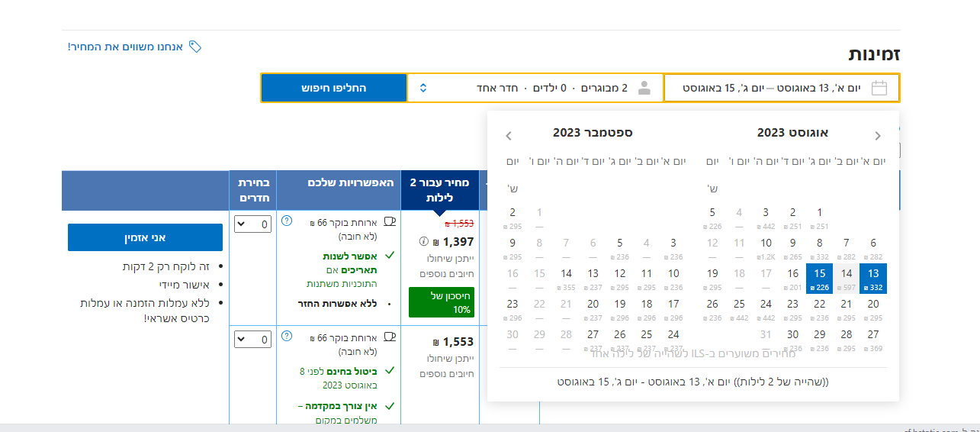Select September 14 in the calendar

coord(566,278)
